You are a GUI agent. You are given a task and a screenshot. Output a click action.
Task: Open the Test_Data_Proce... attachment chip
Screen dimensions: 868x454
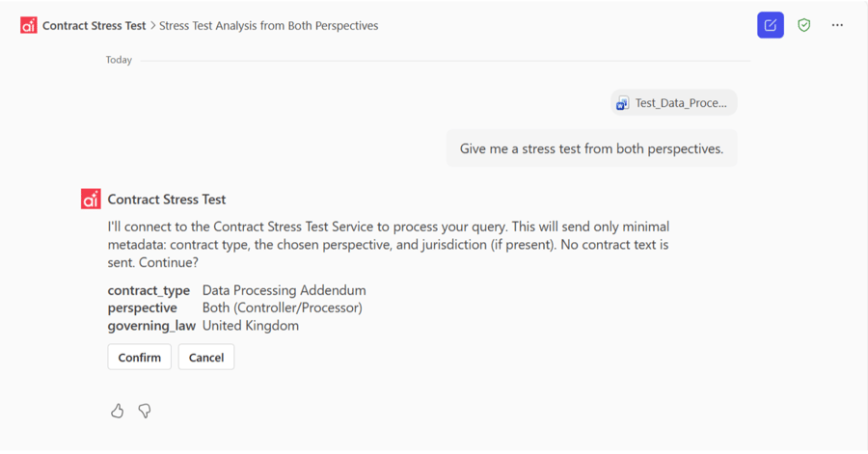(x=680, y=103)
